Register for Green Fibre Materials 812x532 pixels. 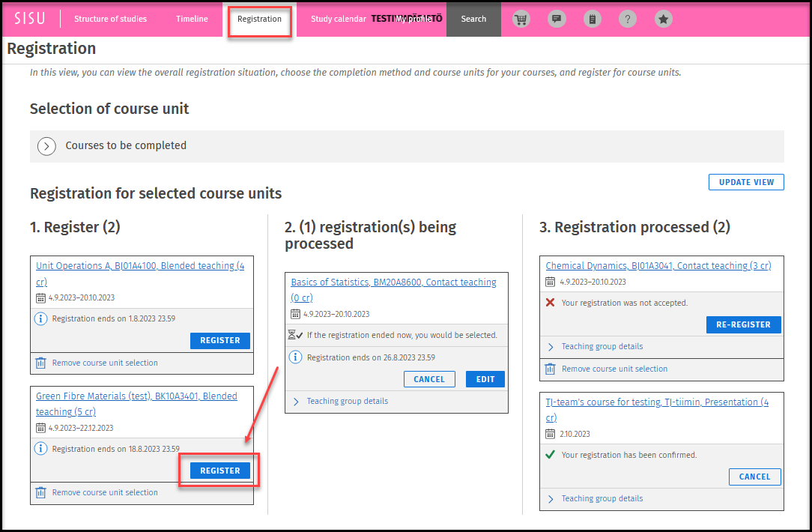click(219, 470)
